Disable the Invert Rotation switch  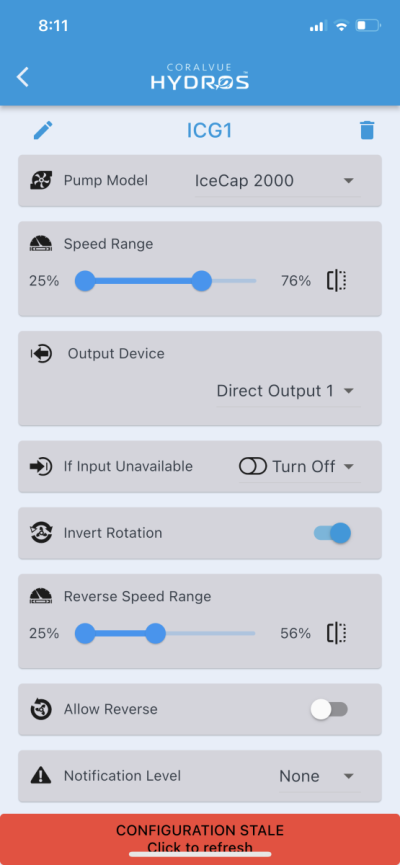pos(332,533)
